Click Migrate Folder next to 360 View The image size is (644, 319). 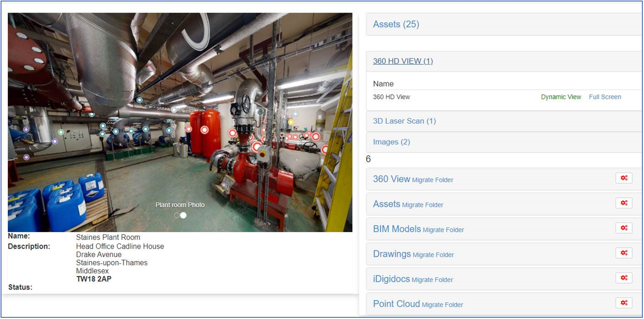tap(433, 180)
